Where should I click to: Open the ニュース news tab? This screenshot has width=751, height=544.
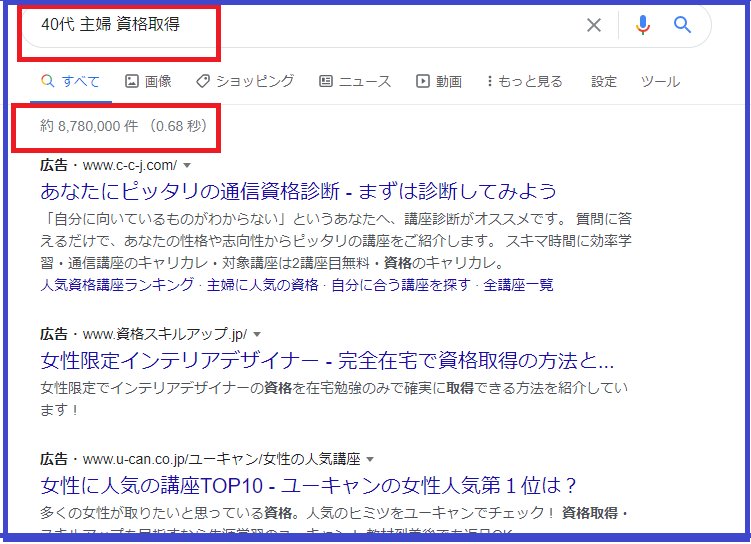[357, 81]
